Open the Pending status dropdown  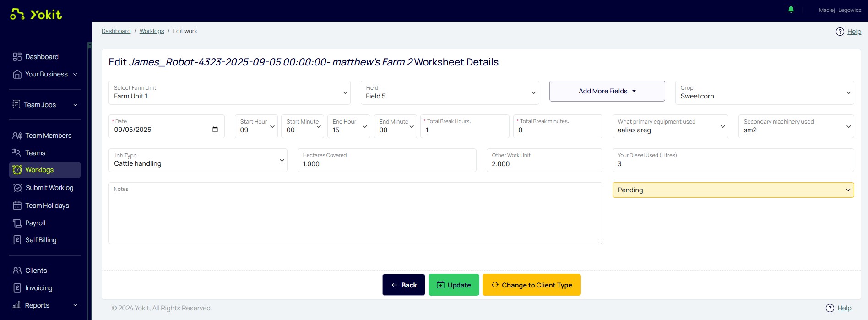tap(732, 190)
